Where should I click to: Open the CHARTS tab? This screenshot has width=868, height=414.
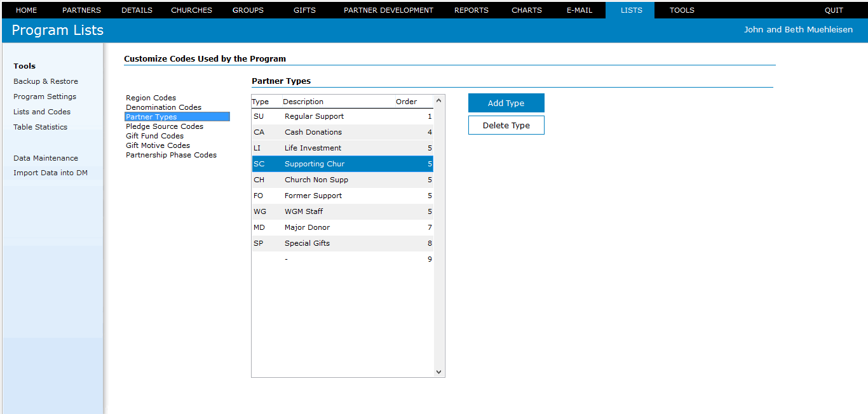[527, 10]
